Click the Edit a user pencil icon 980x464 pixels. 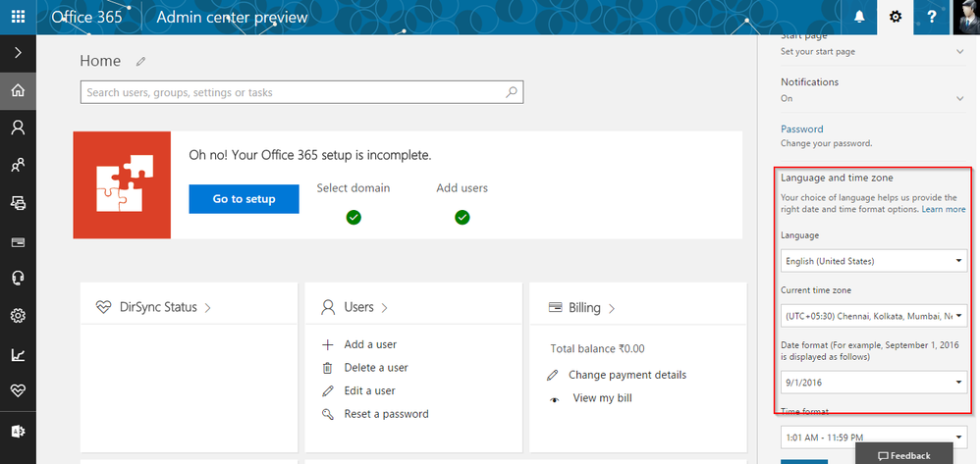tap(328, 391)
